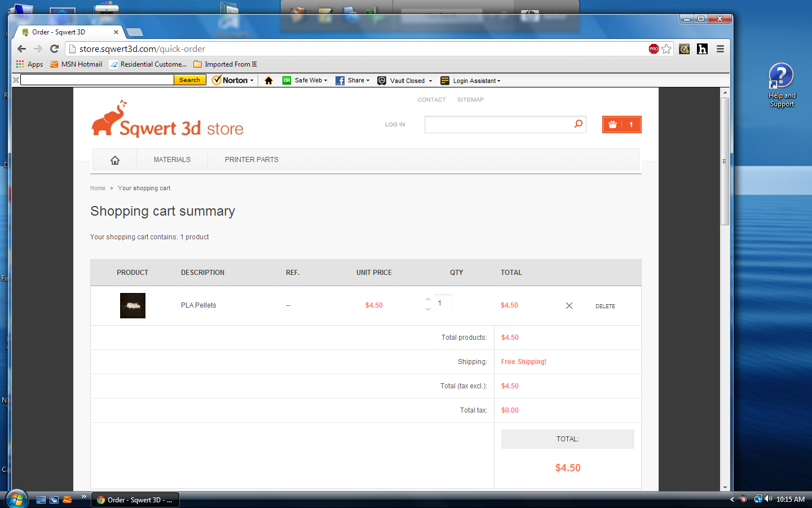The height and width of the screenshot is (508, 812).
Task: Click the page scrollbar up arrow
Action: click(x=725, y=92)
